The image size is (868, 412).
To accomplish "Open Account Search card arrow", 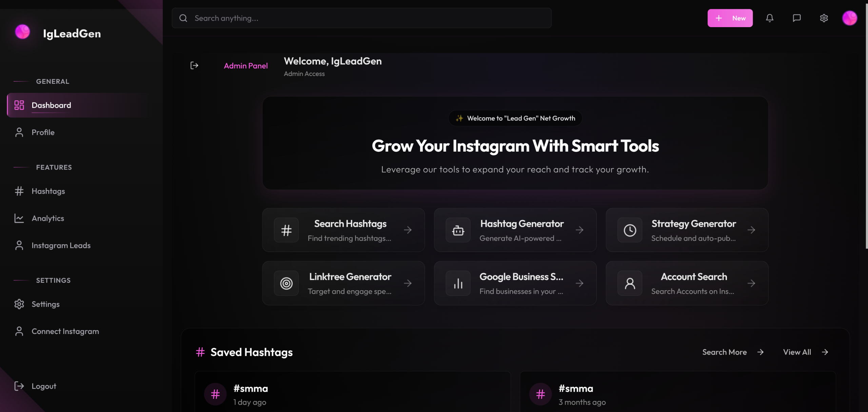I will pyautogui.click(x=751, y=283).
